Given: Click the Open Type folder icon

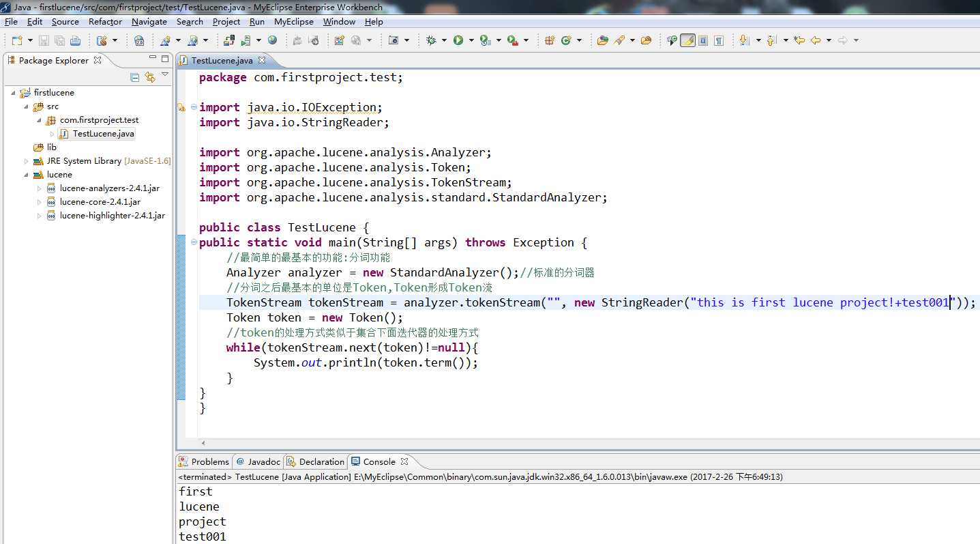Looking at the screenshot, I should 602,40.
